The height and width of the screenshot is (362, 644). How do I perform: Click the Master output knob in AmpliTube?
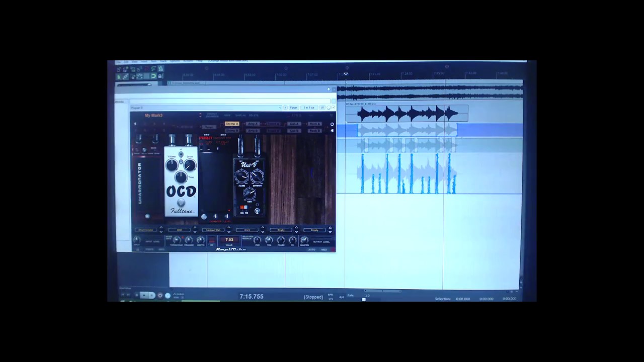304,241
